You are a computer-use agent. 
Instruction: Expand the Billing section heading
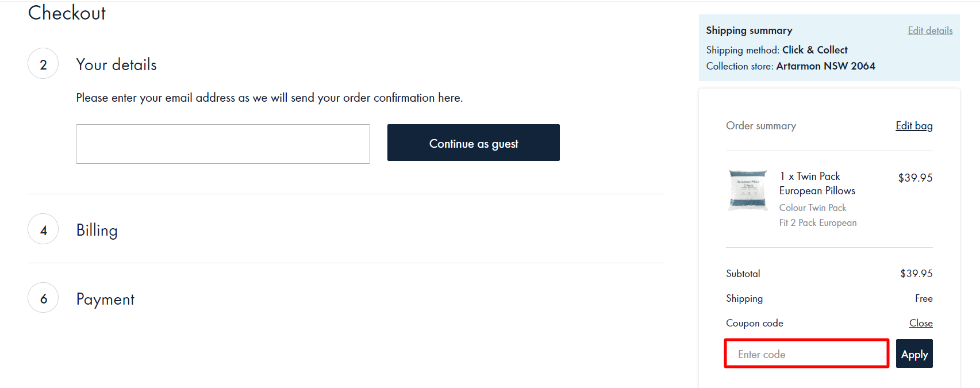(x=97, y=230)
